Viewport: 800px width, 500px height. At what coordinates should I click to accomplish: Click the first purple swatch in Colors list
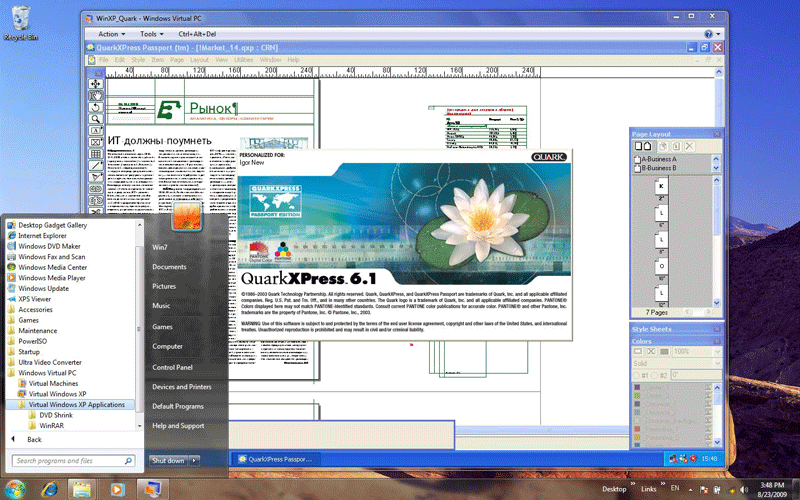639,388
